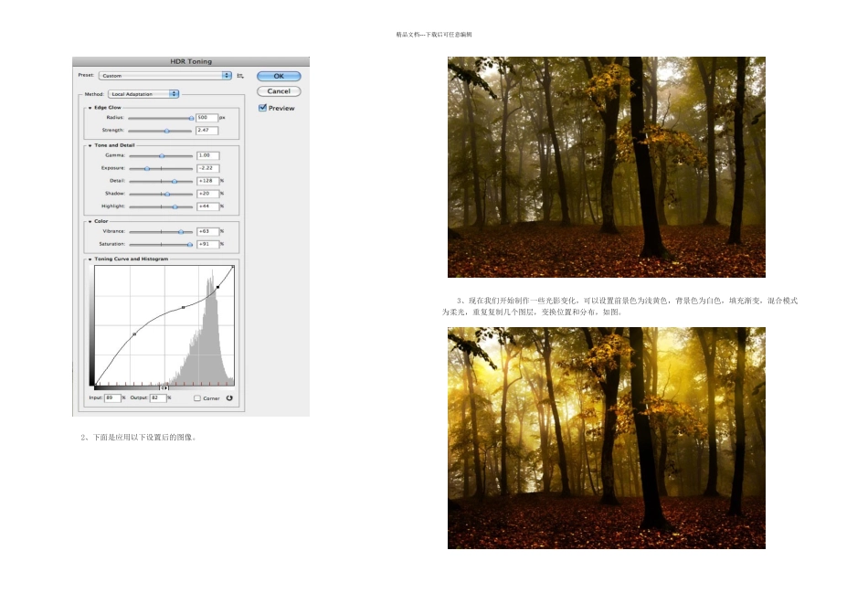Click the Exposure slider handle
The width and height of the screenshot is (868, 614).
tap(147, 169)
